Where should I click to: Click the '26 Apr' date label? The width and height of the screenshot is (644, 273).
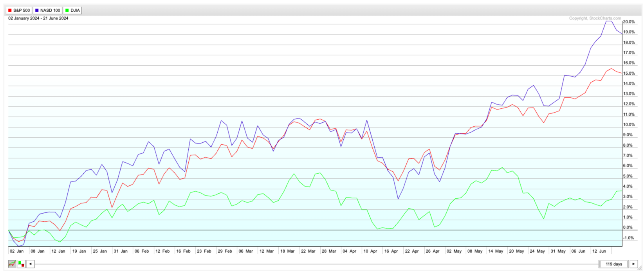pyautogui.click(x=433, y=251)
